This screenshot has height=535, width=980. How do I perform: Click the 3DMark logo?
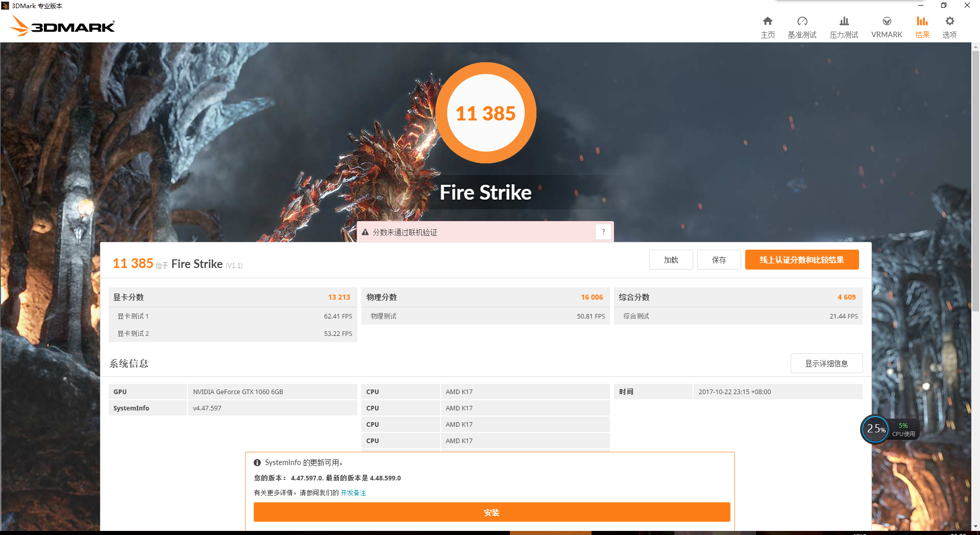[x=63, y=26]
